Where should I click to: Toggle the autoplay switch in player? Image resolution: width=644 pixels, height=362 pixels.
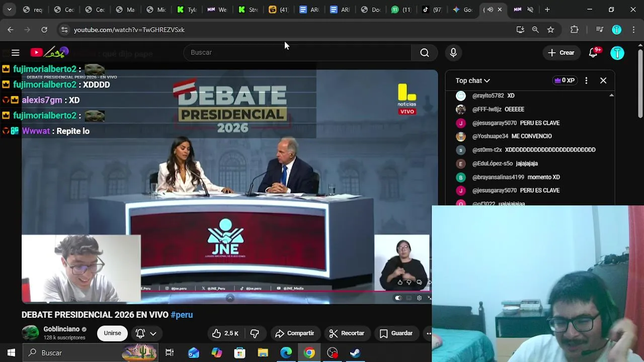[x=398, y=298]
